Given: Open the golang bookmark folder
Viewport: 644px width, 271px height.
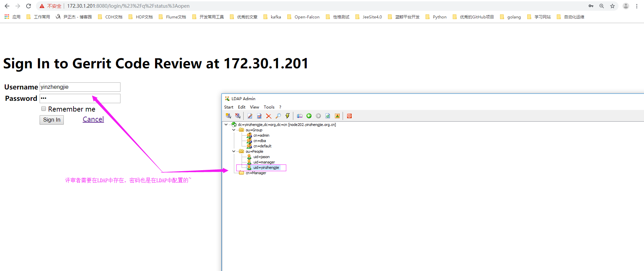Looking at the screenshot, I should [510, 17].
